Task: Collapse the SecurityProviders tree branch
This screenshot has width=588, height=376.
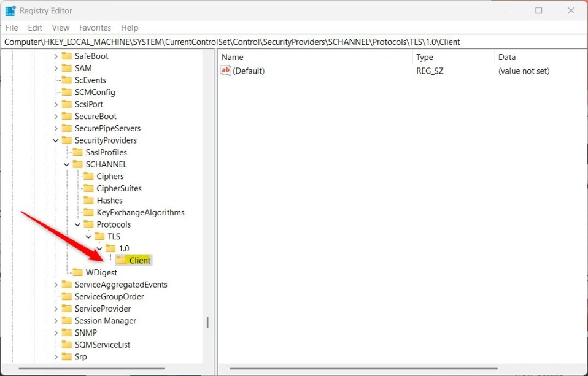Action: (x=55, y=140)
